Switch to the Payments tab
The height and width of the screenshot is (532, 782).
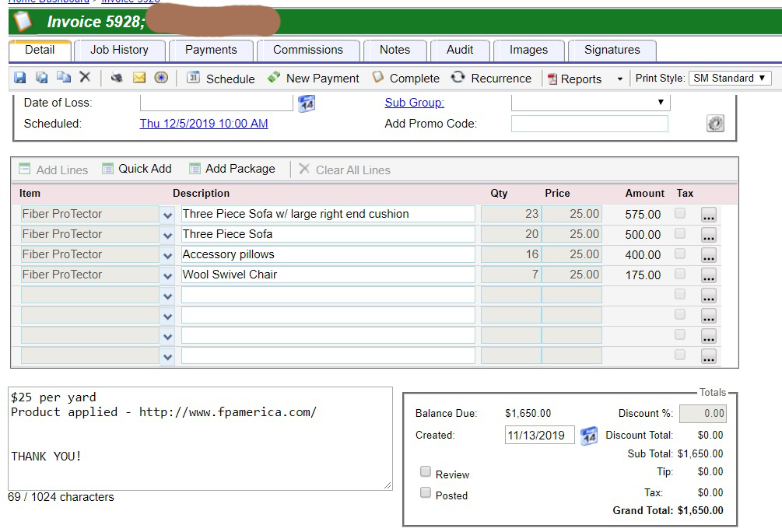(211, 50)
